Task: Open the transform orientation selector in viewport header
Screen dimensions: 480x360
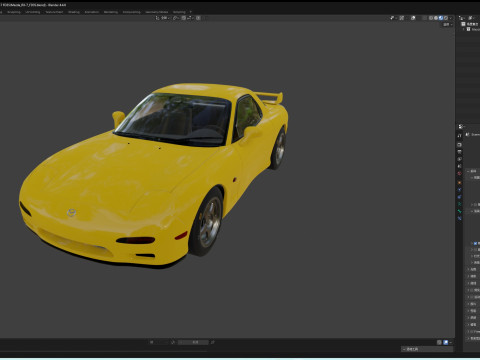Action: (162, 18)
